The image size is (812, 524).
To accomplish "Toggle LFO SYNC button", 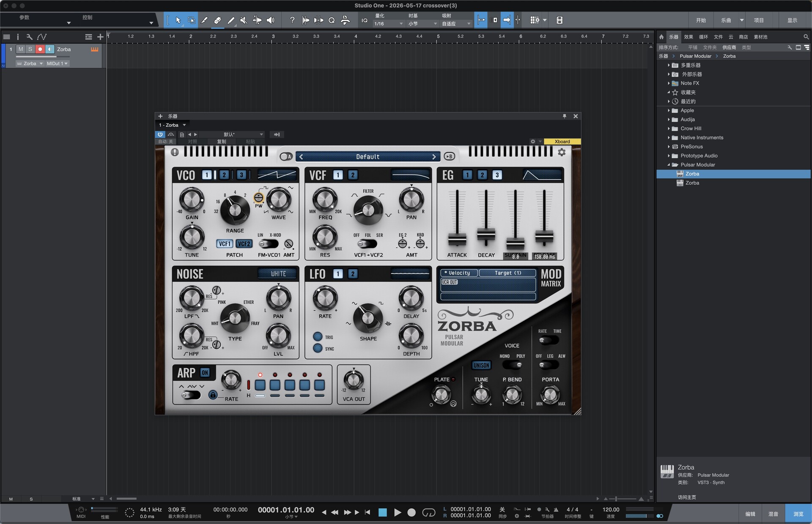I will pyautogui.click(x=318, y=348).
